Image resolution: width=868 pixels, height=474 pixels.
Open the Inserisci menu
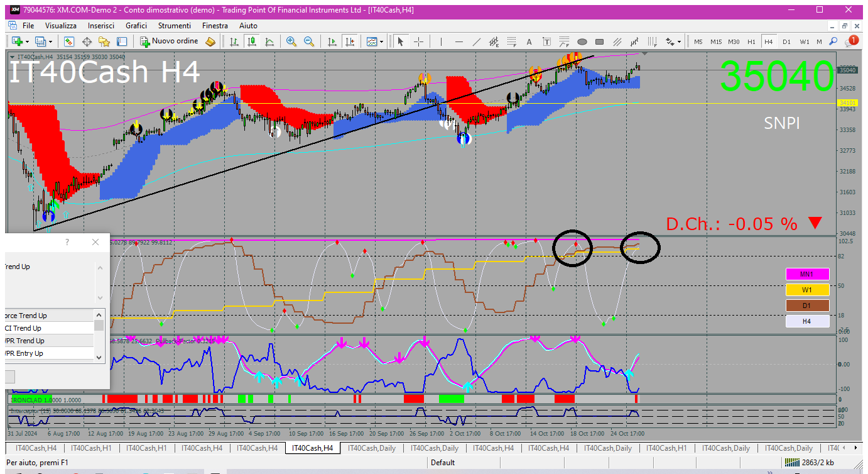[x=101, y=26]
